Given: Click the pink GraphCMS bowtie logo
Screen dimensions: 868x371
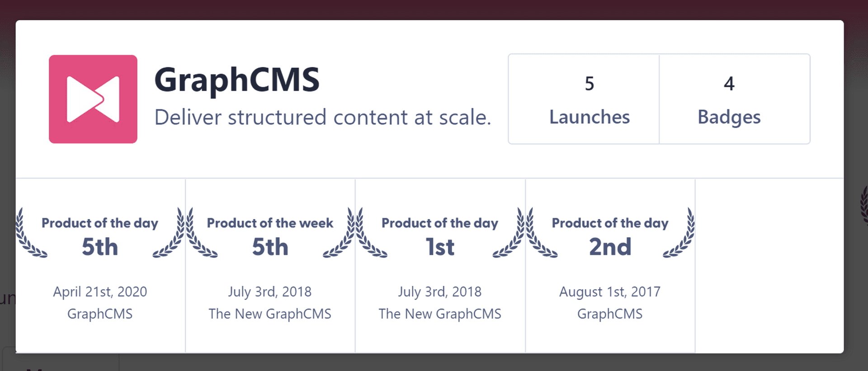Looking at the screenshot, I should point(93,99).
